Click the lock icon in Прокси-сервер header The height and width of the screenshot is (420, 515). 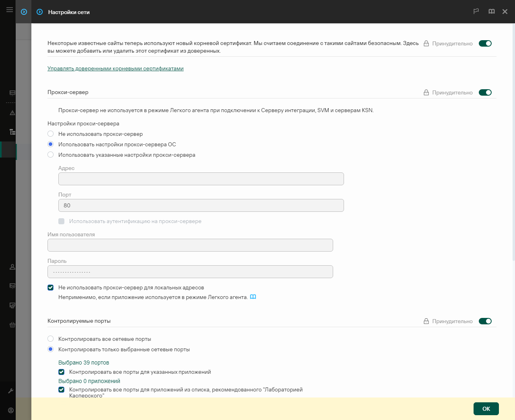click(x=426, y=92)
